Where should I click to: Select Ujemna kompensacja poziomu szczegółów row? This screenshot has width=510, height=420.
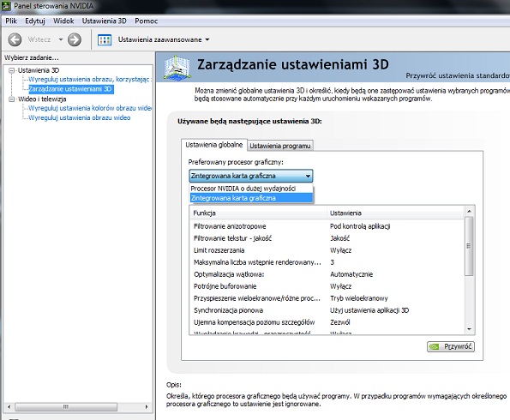327,322
